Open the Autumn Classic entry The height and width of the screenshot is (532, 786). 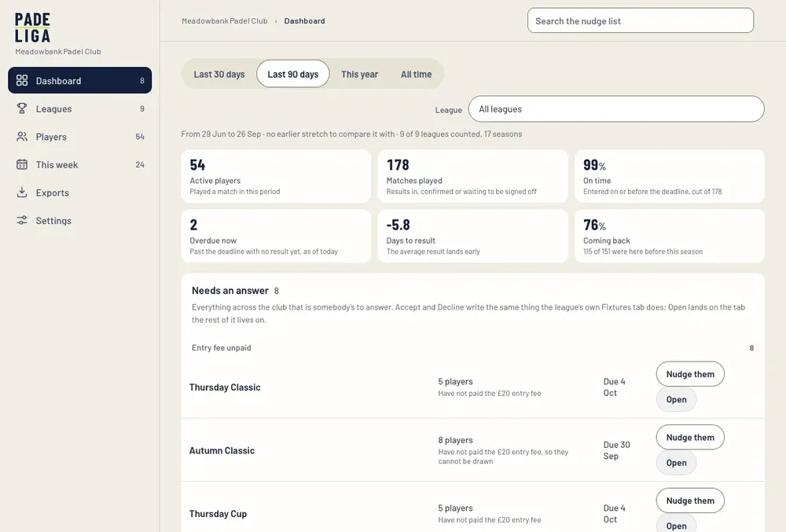pyautogui.click(x=676, y=463)
